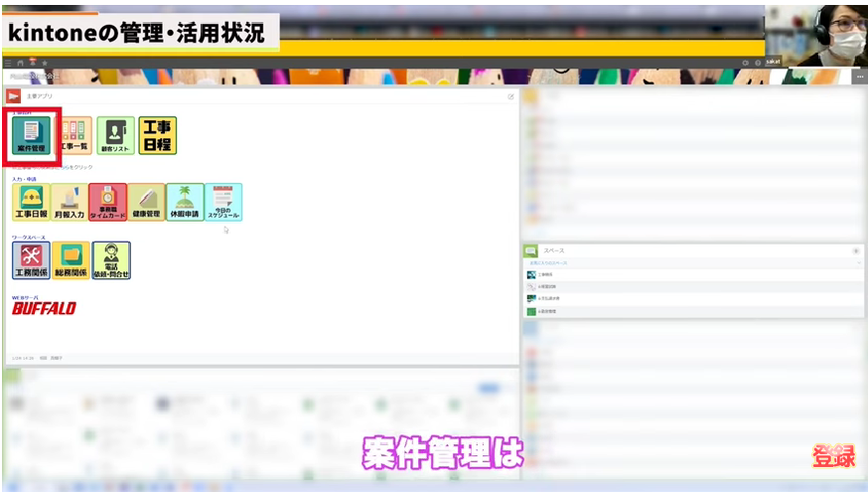Open the 顧客リスト app tile
868x492 pixels.
tap(115, 135)
